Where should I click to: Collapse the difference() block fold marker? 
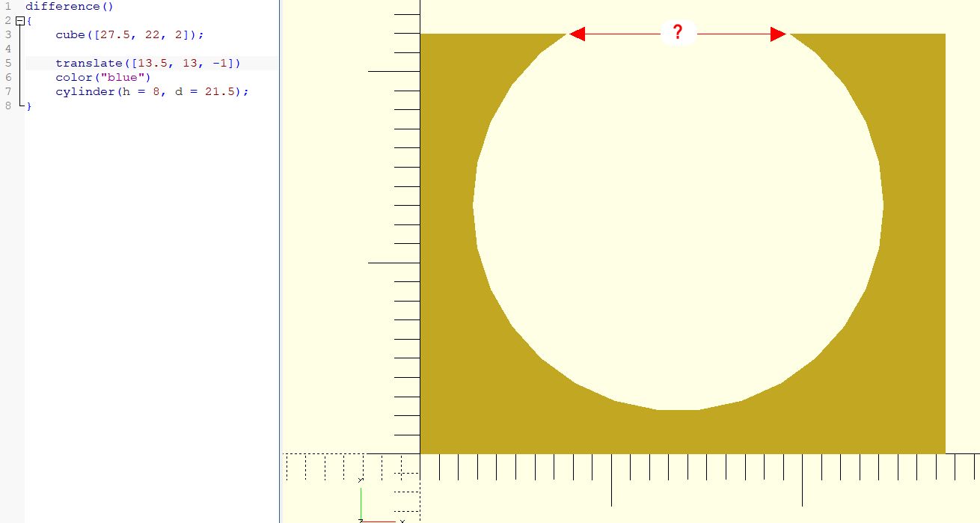20,21
